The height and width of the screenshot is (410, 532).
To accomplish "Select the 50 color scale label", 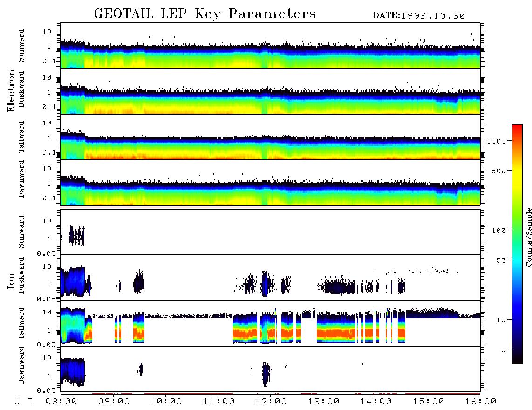I will (x=501, y=260).
